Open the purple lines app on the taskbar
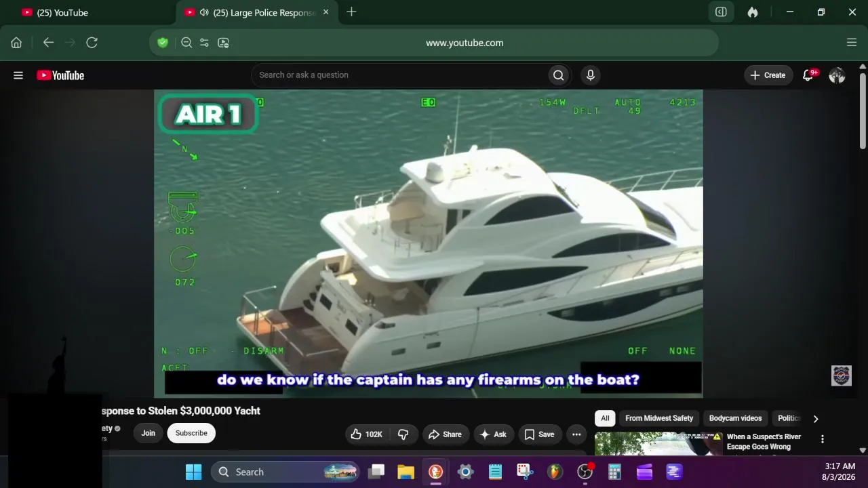 674,472
